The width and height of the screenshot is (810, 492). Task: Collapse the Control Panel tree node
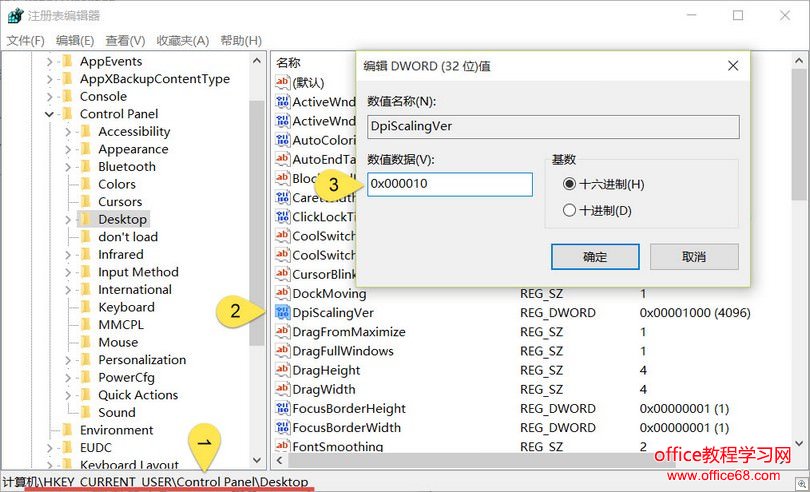[x=50, y=114]
